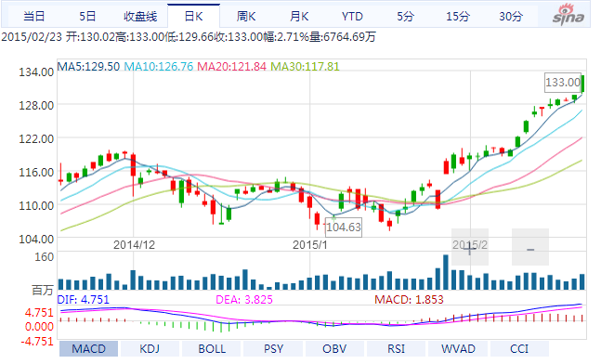The height and width of the screenshot is (364, 601).
Task: Click the red 4.751 MACD axis label
Action: [x=39, y=313]
